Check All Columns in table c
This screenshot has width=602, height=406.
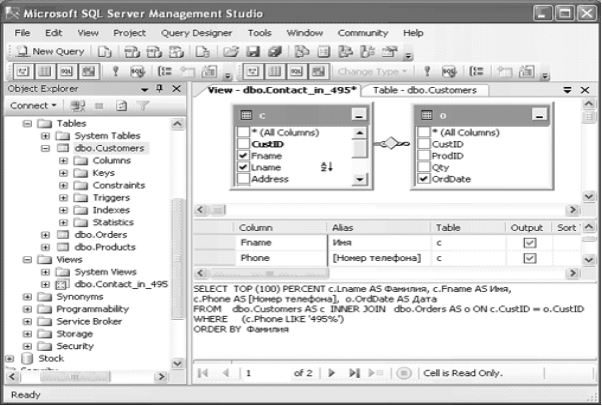(x=243, y=133)
